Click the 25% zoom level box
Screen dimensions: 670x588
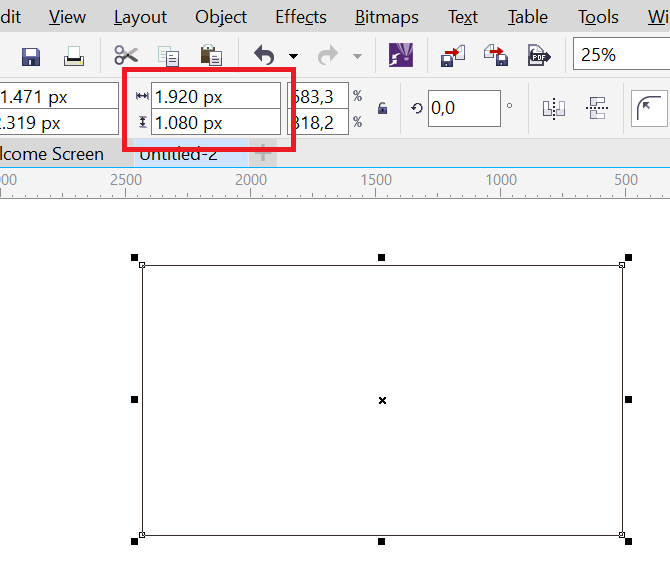(x=621, y=54)
